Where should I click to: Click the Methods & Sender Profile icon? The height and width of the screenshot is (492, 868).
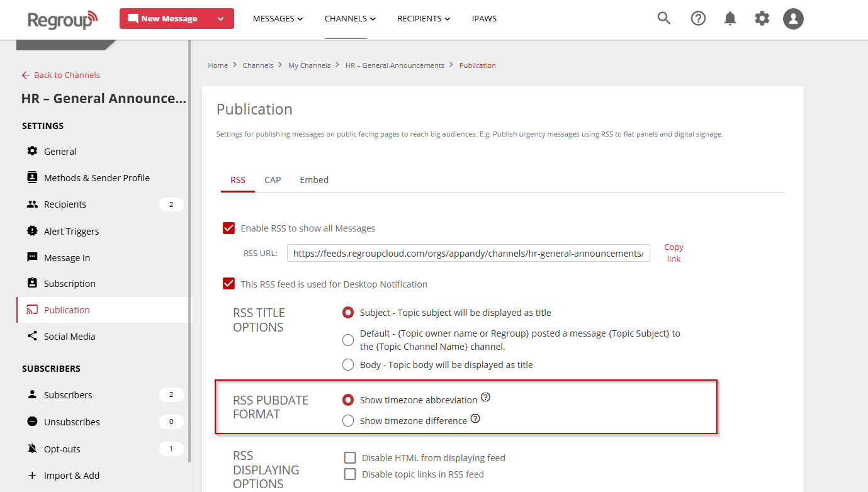pos(32,177)
